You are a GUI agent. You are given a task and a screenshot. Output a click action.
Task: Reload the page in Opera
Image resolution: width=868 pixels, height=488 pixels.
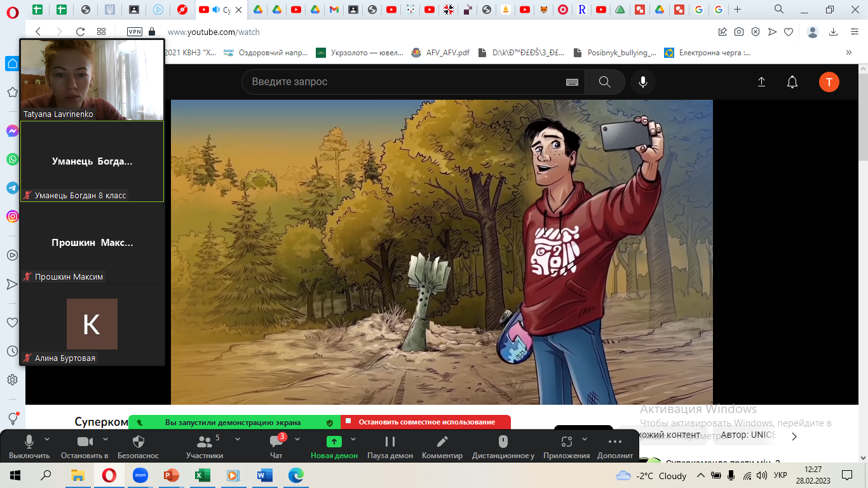click(x=80, y=32)
